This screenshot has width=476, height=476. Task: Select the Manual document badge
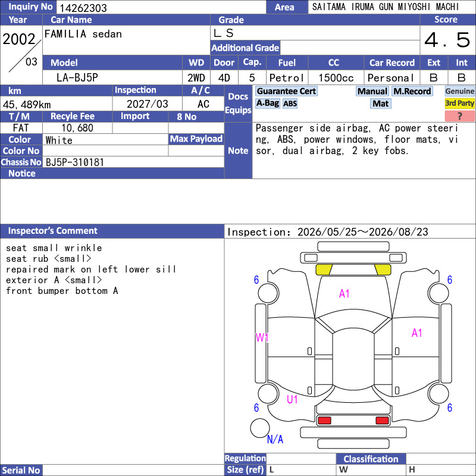[x=372, y=91]
